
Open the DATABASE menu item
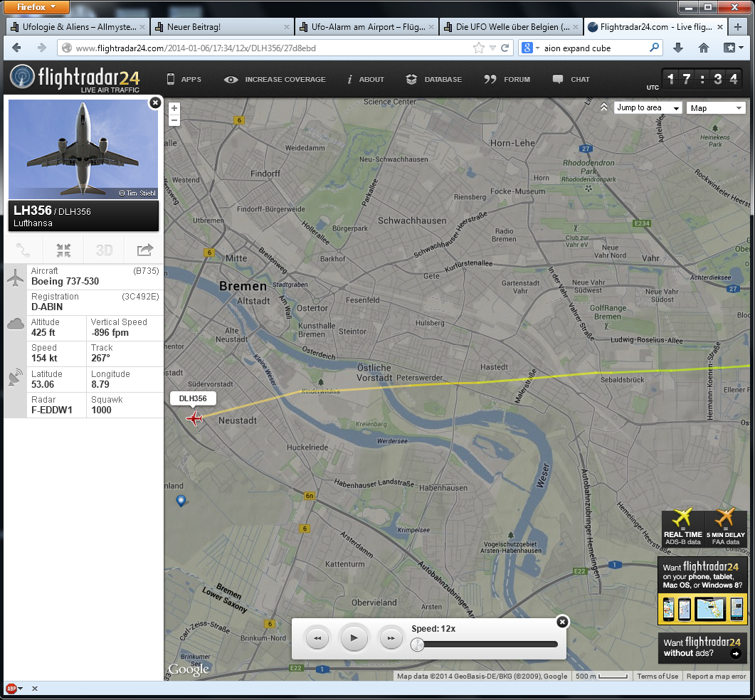(x=434, y=80)
